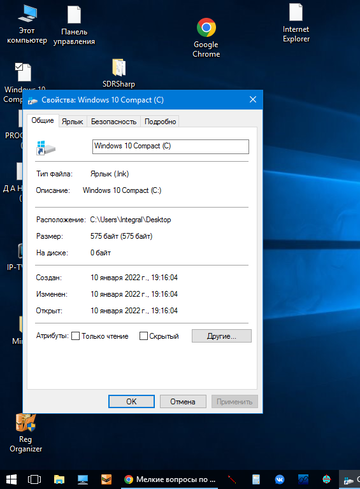Select the Этот компьютер desktop icon

point(27,25)
